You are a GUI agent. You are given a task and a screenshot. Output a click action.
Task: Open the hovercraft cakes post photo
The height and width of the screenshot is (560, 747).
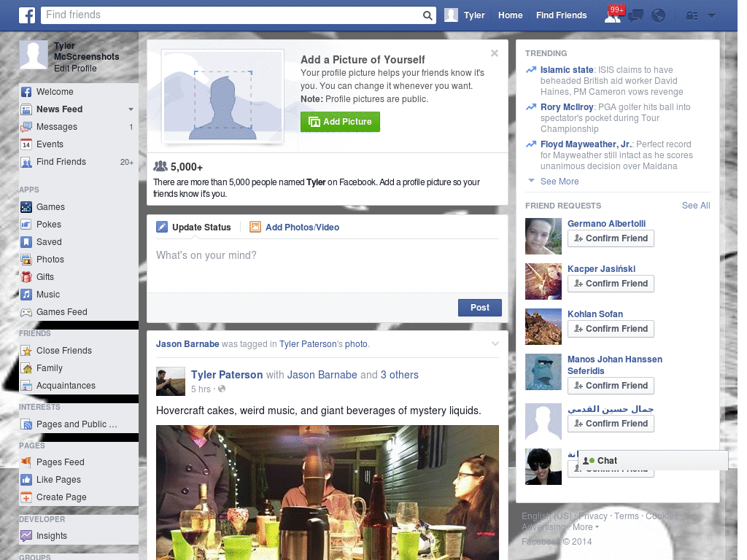click(328, 492)
